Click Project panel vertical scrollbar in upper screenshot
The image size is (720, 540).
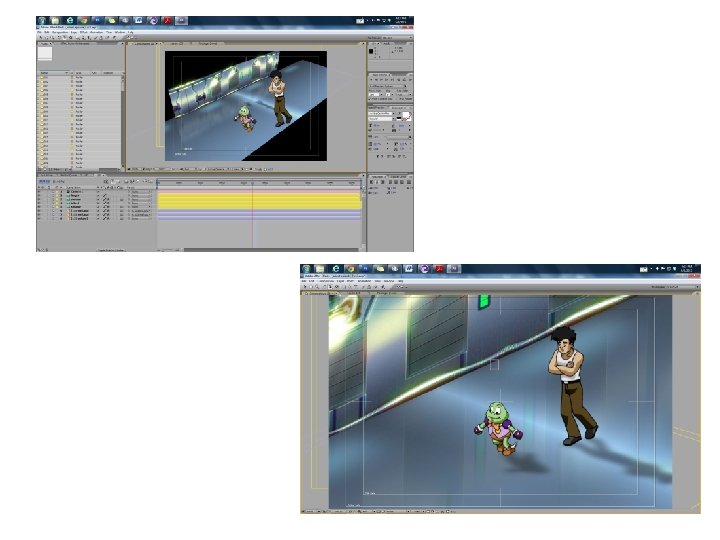pos(123,122)
